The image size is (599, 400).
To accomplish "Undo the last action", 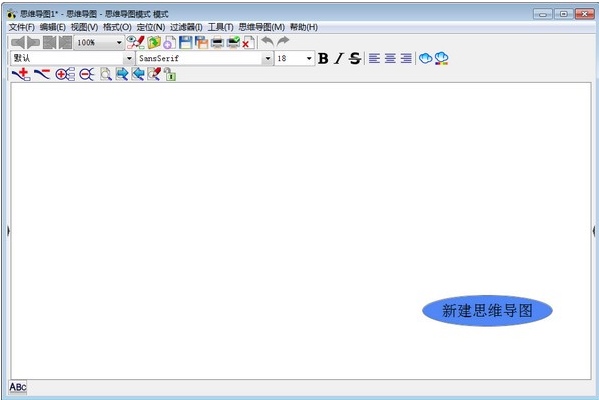I will tap(267, 41).
